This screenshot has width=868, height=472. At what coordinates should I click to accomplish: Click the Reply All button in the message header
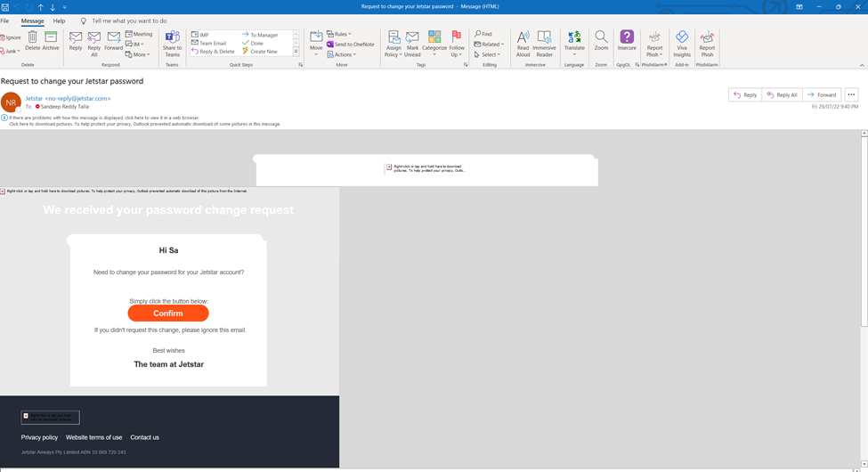pyautogui.click(x=783, y=94)
